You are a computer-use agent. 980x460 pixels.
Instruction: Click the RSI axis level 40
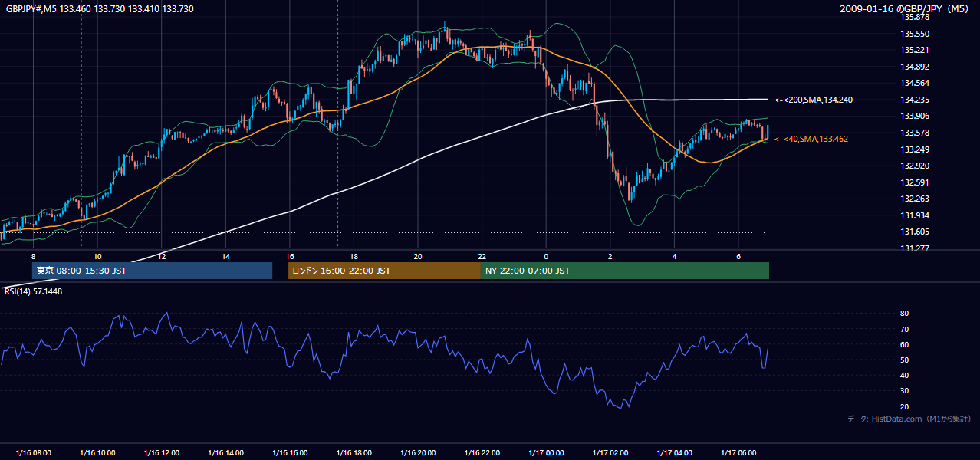904,375
